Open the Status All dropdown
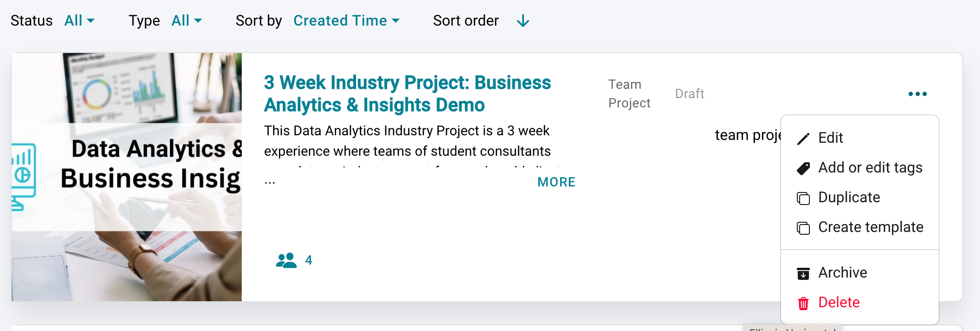This screenshot has width=980, height=331. 79,21
